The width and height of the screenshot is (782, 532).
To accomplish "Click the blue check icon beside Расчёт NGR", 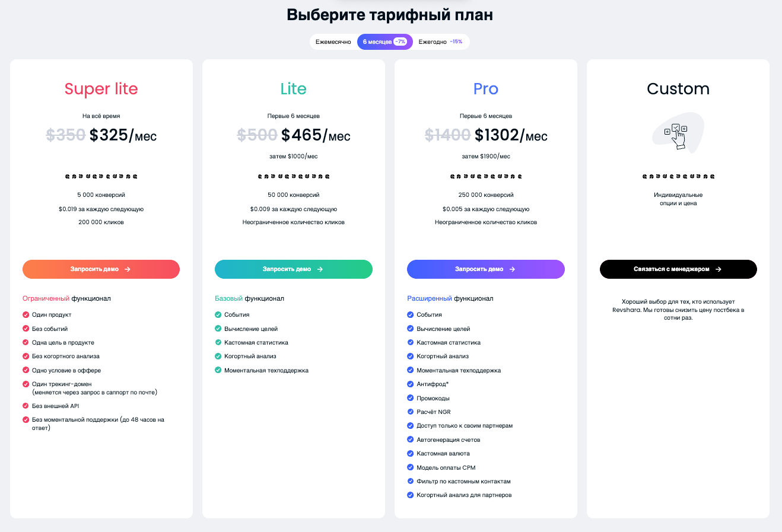I will [x=411, y=412].
